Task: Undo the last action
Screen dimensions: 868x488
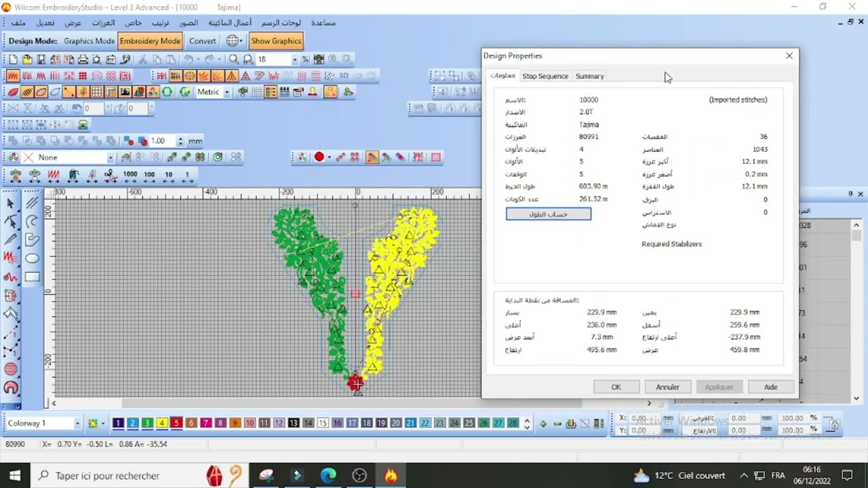Action: tap(189, 60)
